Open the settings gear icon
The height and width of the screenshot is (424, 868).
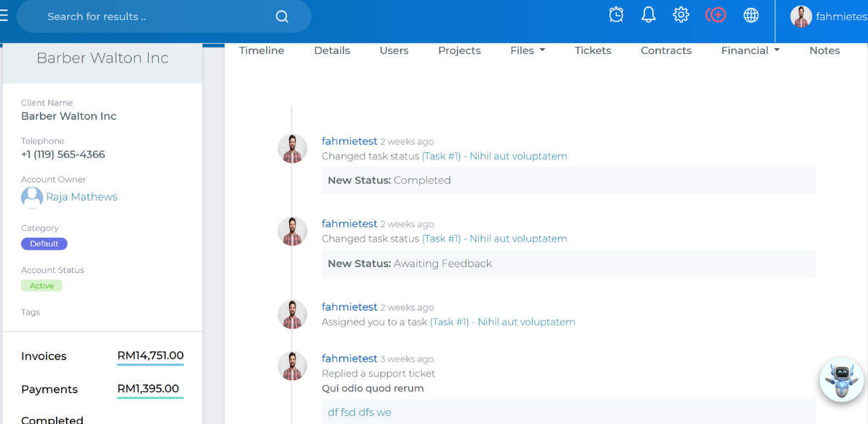click(681, 15)
